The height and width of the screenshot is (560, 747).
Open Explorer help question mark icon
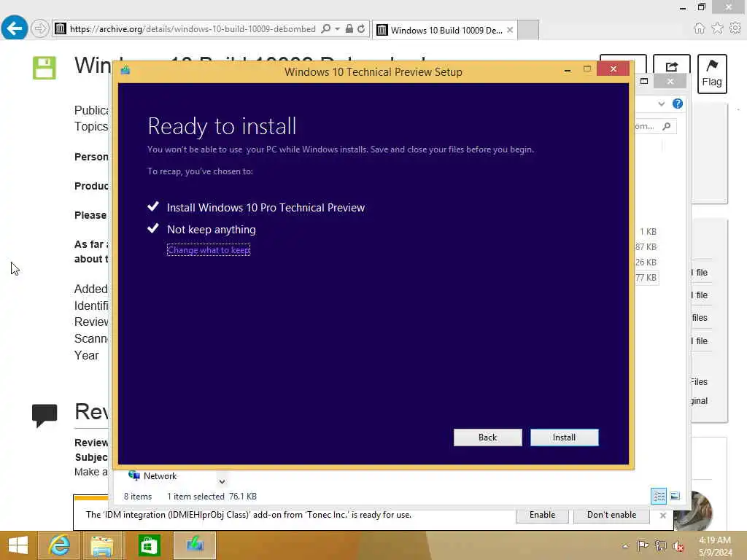[677, 104]
